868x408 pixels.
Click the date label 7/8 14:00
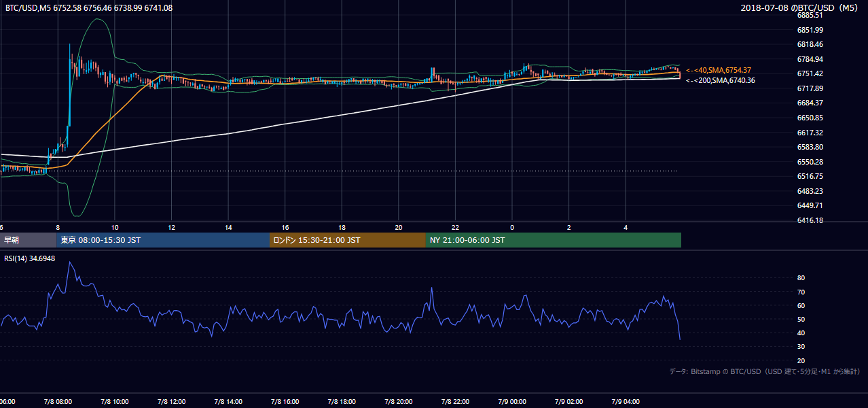228,402
